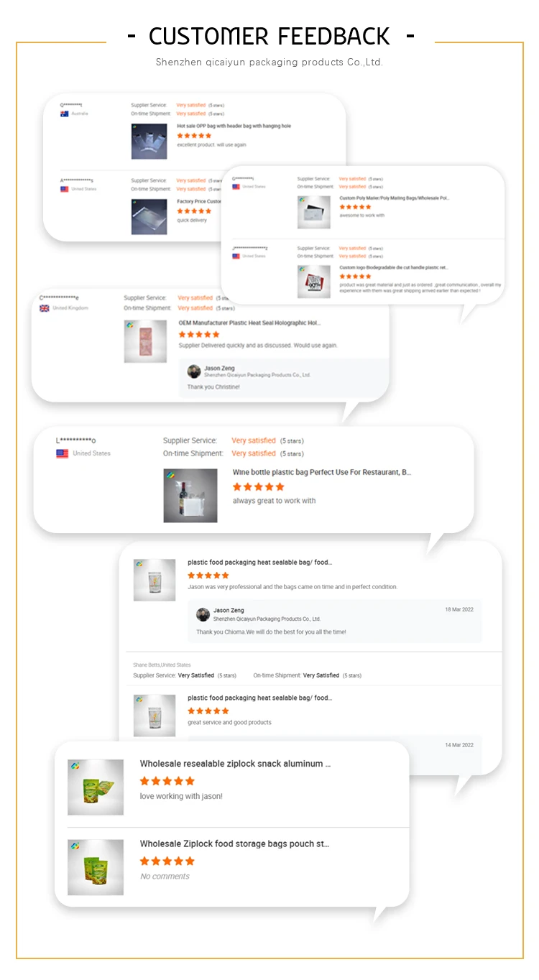Click the 'Custom logo Biodegradable die cut handle' title
The width and height of the screenshot is (539, 980).
tap(394, 267)
